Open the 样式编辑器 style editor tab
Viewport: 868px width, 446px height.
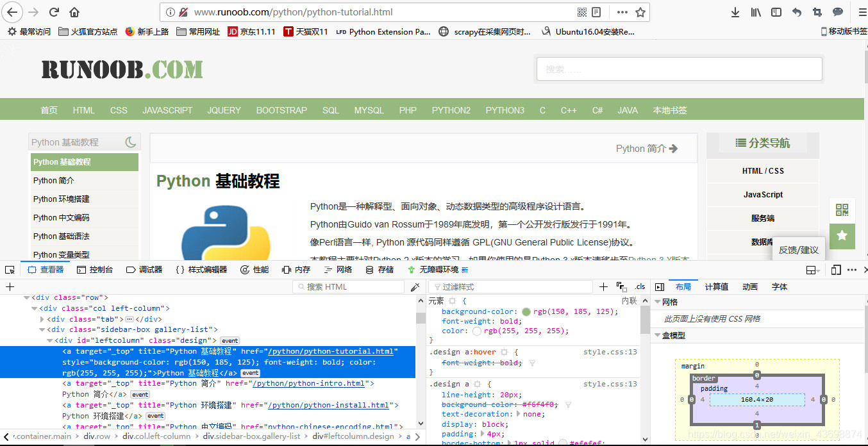click(x=201, y=270)
